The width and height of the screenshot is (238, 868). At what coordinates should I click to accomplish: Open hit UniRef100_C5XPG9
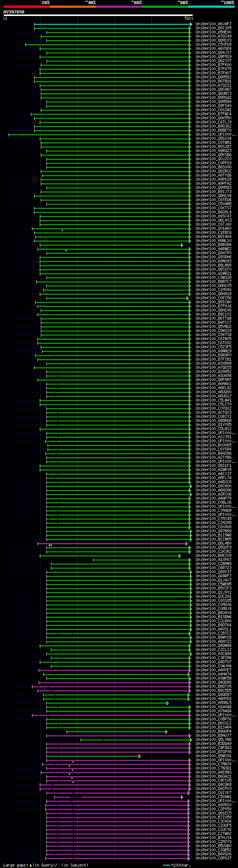coord(213,45)
